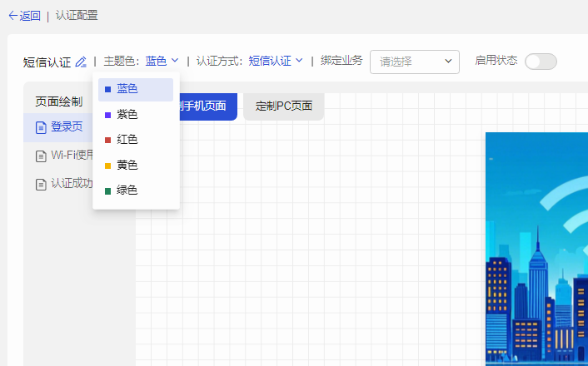Click the back arrow icon
This screenshot has width=588, height=366.
click(12, 15)
